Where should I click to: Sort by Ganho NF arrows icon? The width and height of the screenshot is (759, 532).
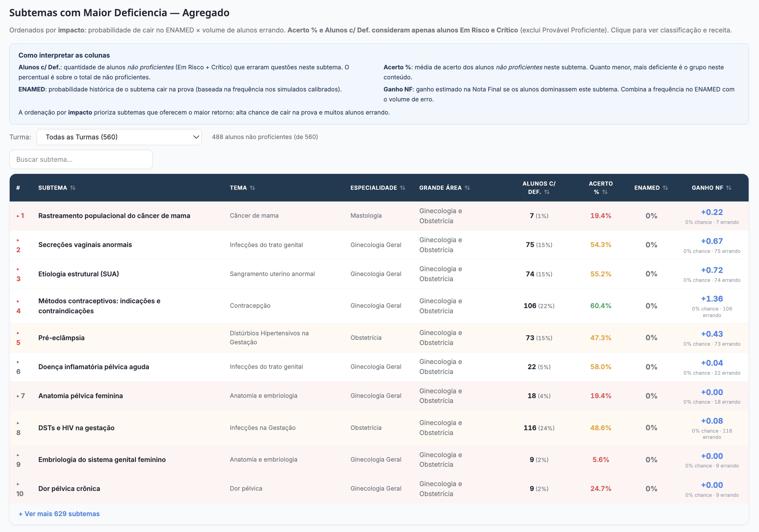coord(729,188)
